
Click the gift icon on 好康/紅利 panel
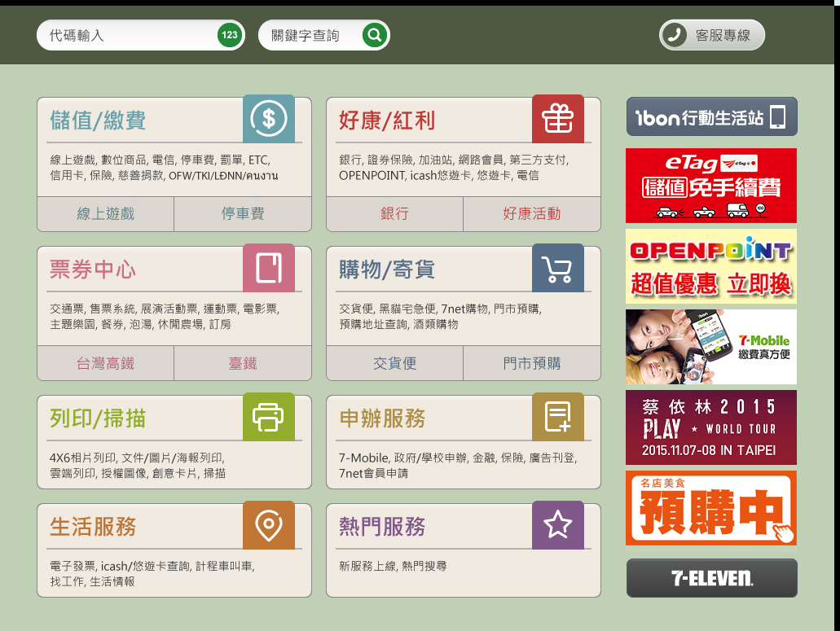pos(558,119)
